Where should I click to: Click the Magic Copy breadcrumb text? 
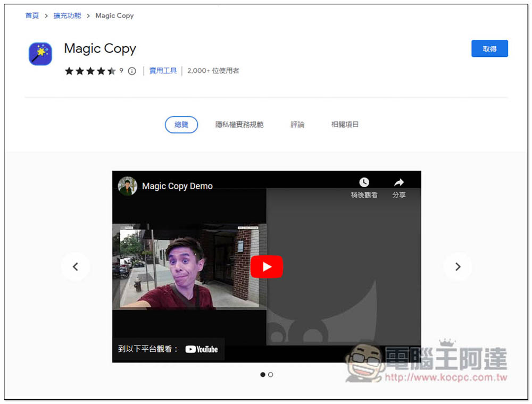(x=115, y=15)
